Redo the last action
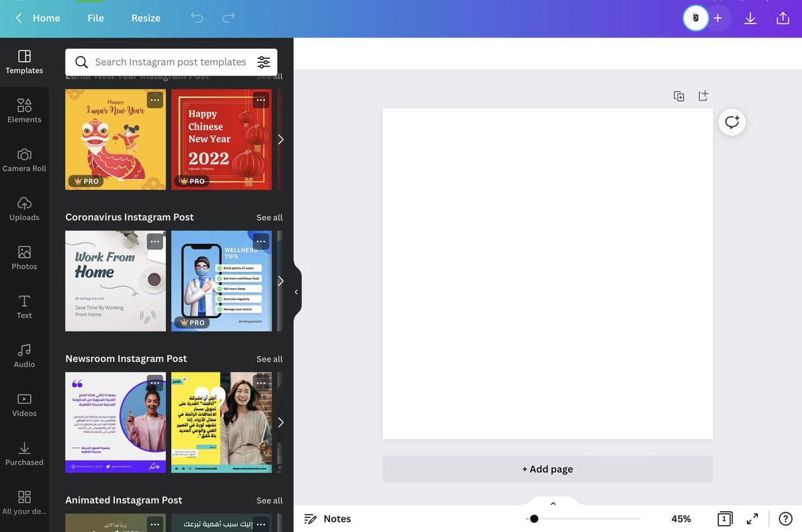Image resolution: width=802 pixels, height=532 pixels. pos(229,18)
